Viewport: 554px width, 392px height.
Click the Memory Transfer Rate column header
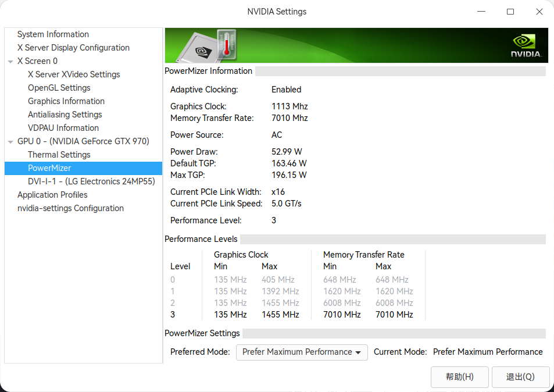(363, 255)
